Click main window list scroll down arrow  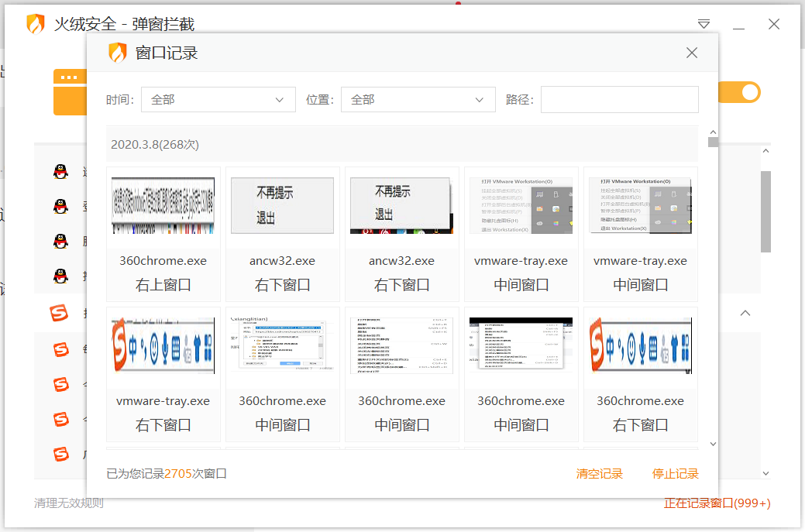click(x=765, y=473)
